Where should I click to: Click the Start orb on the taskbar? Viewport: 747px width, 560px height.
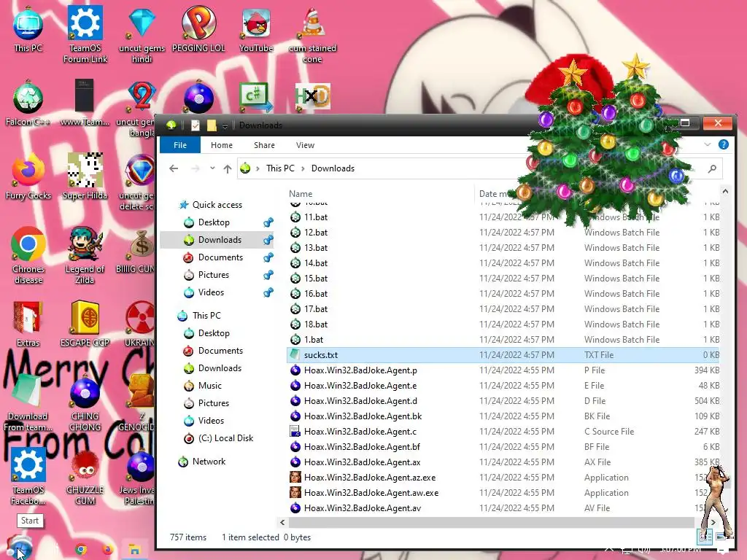[x=20, y=548]
